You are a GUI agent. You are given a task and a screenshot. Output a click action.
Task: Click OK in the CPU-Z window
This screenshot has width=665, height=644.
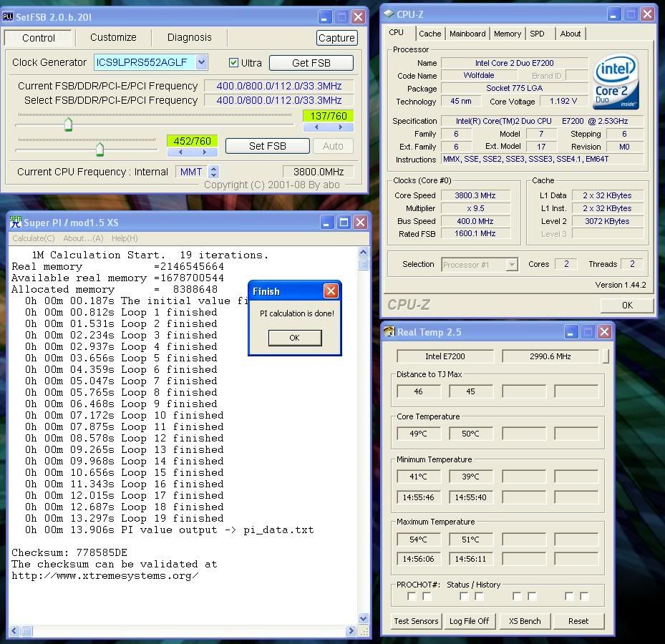pyautogui.click(x=627, y=306)
